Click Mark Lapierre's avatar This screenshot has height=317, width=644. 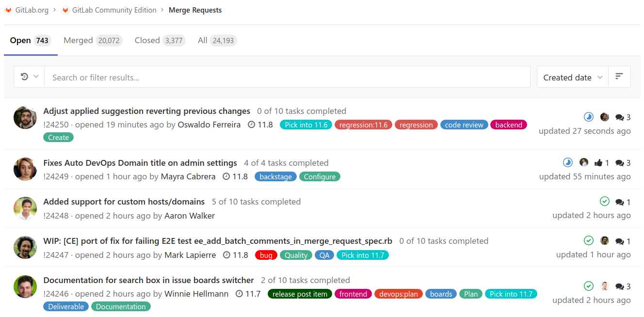click(25, 248)
